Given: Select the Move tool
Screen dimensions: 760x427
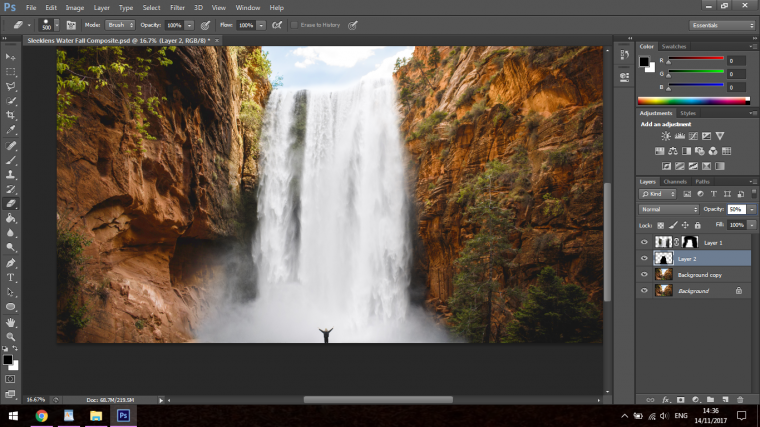Looking at the screenshot, I should click(10, 57).
